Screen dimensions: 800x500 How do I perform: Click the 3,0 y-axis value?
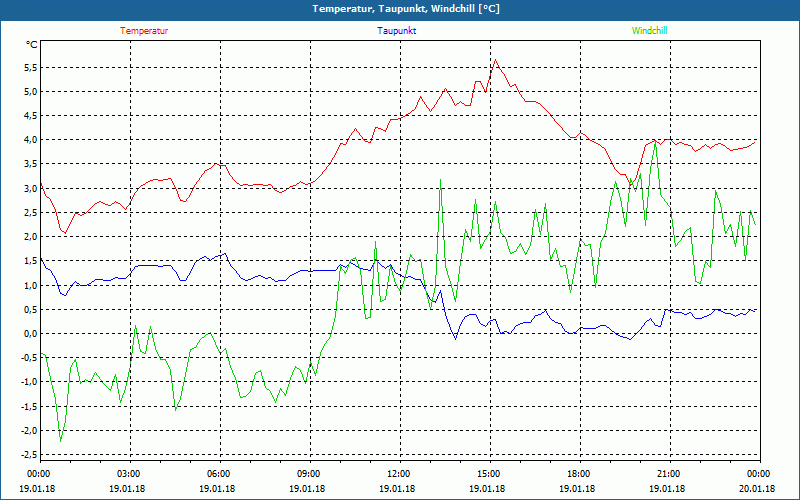pyautogui.click(x=31, y=188)
